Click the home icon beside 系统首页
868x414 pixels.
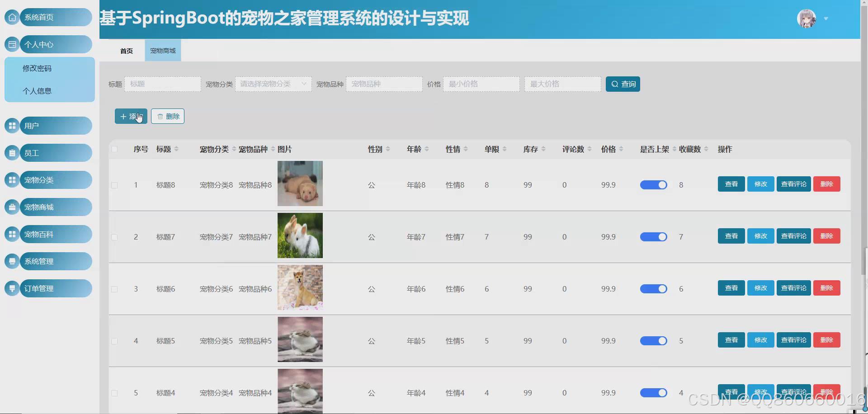pos(12,17)
